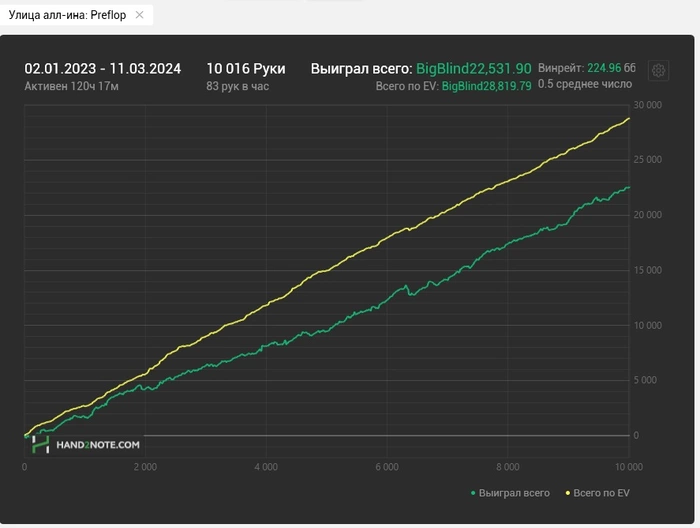Click the Y-axis label 10 000
This screenshot has width=700, height=528.
[647, 325]
